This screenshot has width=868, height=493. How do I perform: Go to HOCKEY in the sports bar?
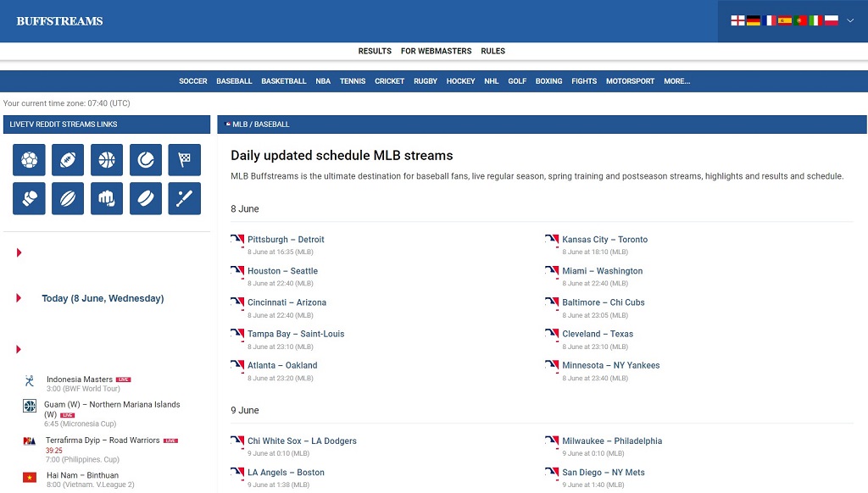460,81
